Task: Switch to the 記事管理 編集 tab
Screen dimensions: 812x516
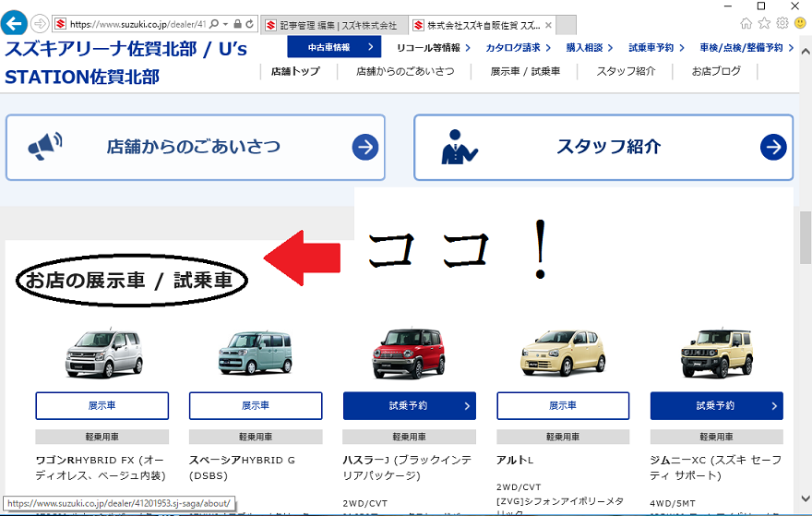Action: [x=335, y=25]
